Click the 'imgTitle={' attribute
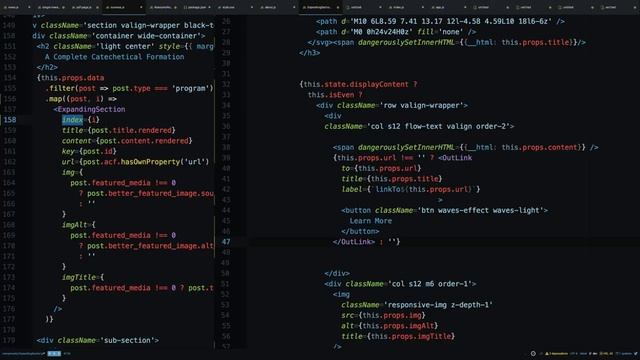Image resolution: width=640 pixels, height=360 pixels. (83, 277)
